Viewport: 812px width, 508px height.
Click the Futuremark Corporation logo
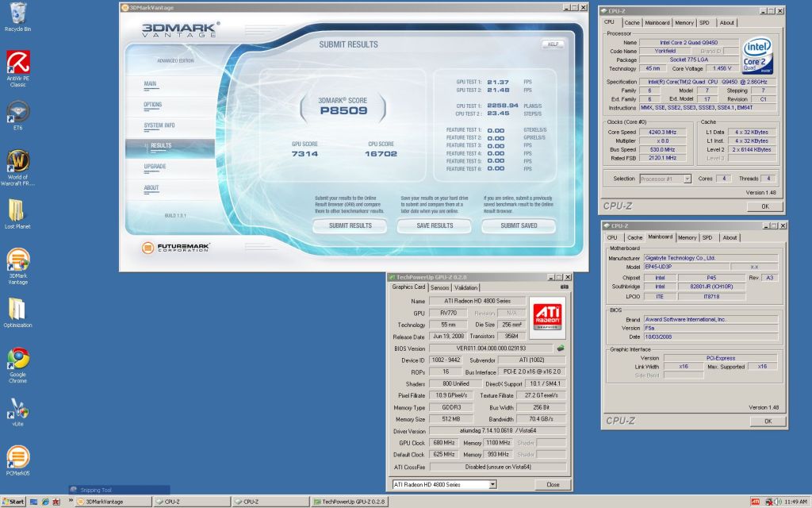tap(176, 248)
